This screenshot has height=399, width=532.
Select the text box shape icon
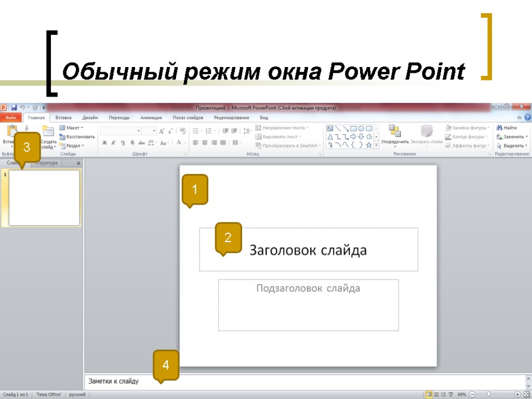tap(330, 129)
